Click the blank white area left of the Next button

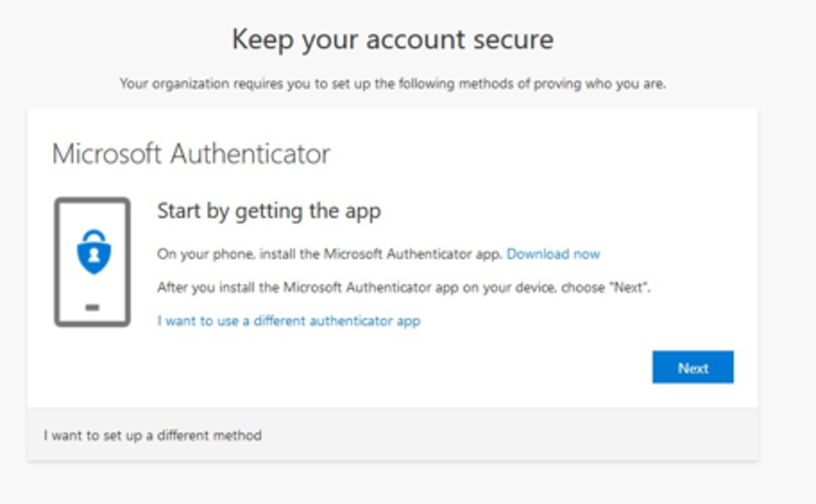coord(448,368)
